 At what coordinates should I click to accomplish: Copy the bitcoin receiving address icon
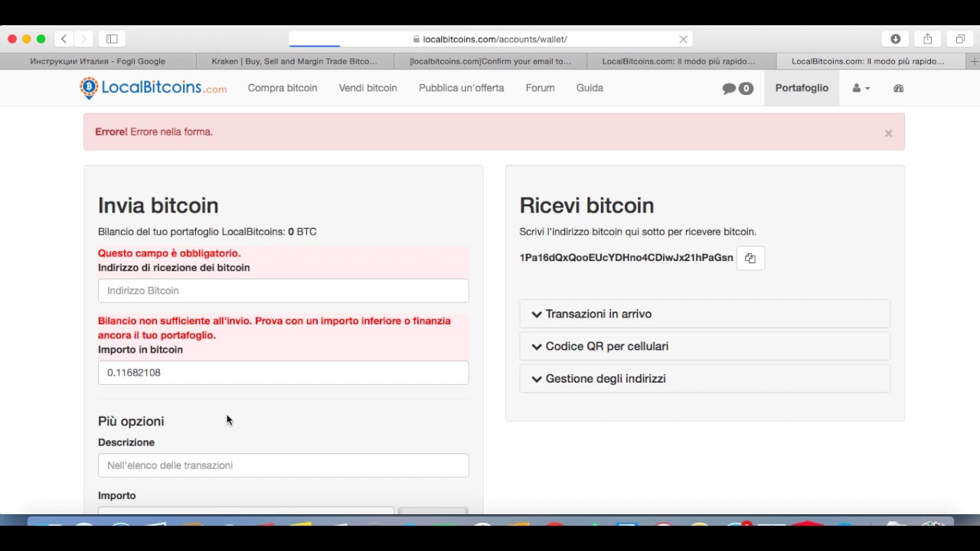point(750,259)
